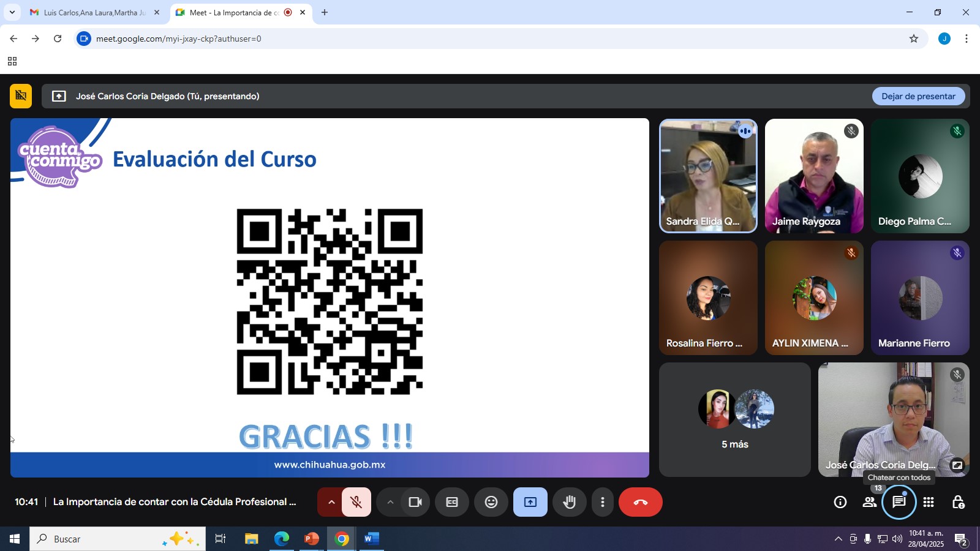Select Diego Palma participant tile
Image resolution: width=980 pixels, height=551 pixels.
point(920,176)
